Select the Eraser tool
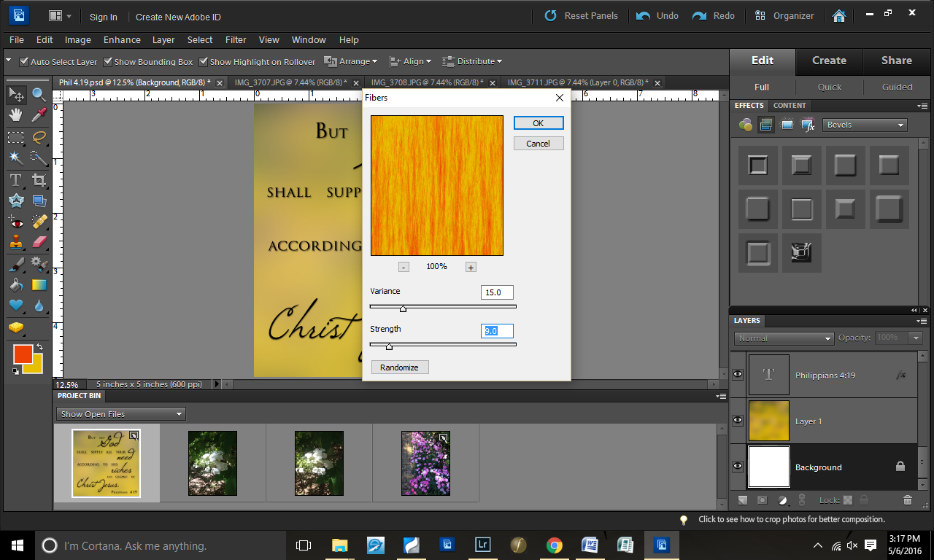This screenshot has height=560, width=934. click(x=39, y=242)
